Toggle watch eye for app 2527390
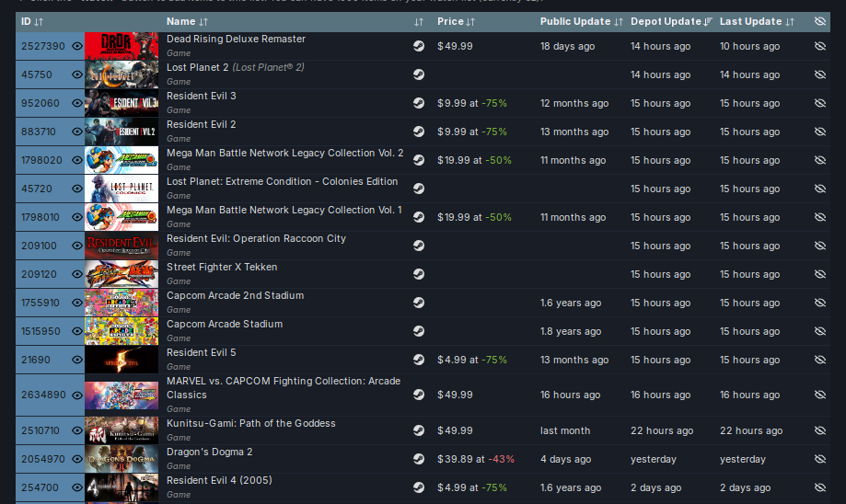 click(x=77, y=46)
